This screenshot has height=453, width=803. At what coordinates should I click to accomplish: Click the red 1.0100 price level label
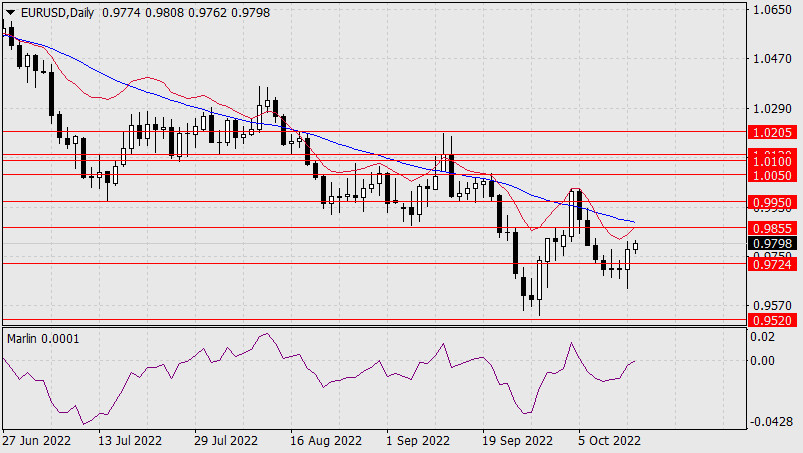[772, 162]
